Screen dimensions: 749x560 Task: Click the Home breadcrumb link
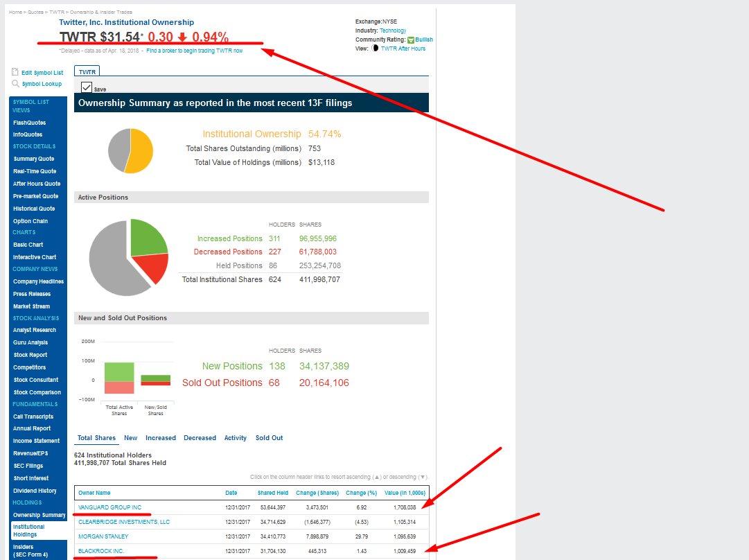[x=15, y=12]
